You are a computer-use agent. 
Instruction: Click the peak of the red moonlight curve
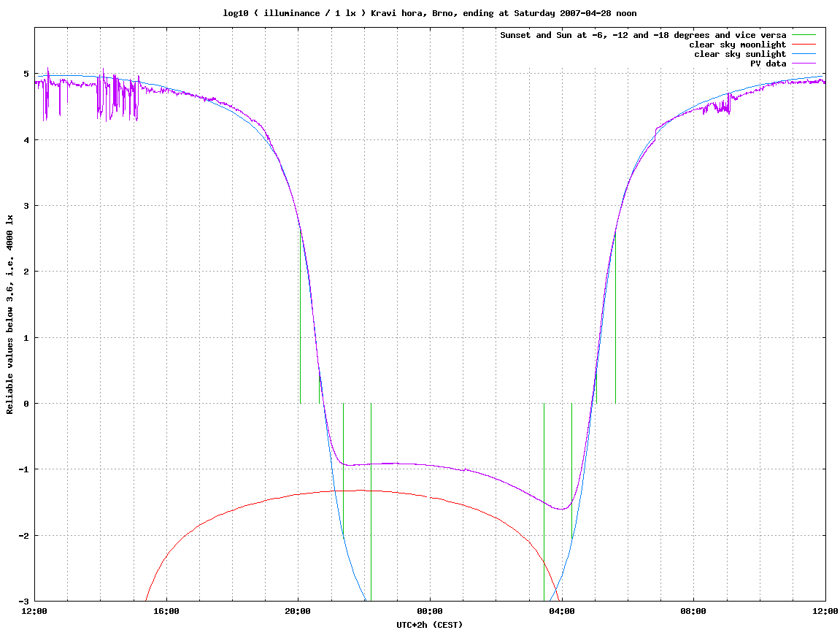coord(360,490)
